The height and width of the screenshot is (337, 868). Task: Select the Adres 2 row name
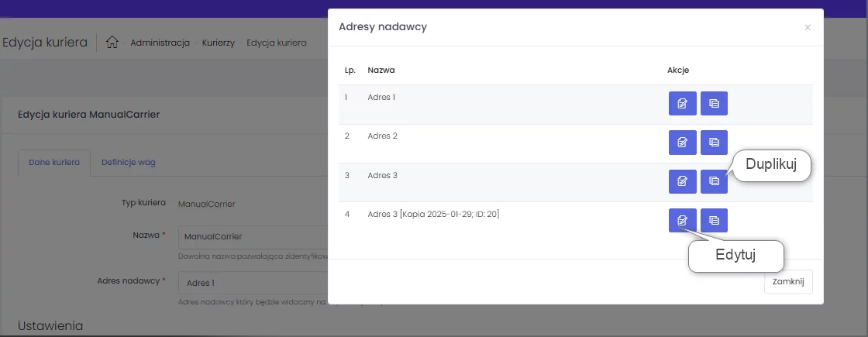click(x=382, y=136)
